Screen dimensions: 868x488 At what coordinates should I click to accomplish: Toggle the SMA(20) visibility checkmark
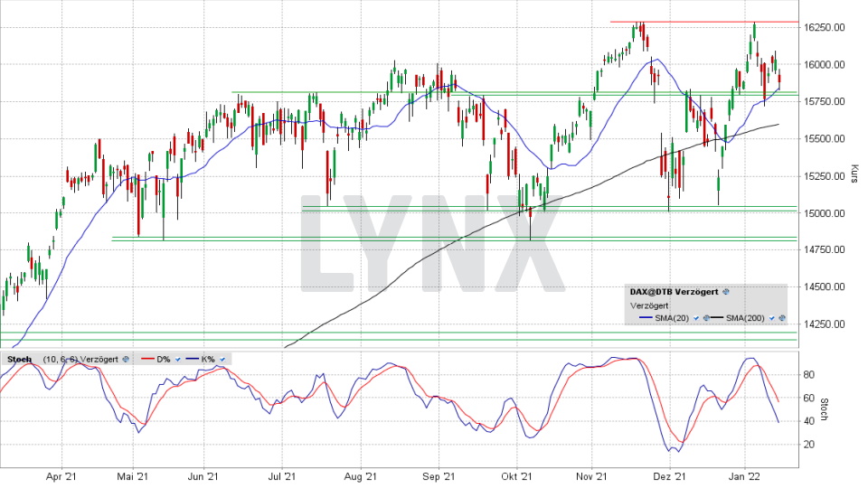[x=695, y=319]
